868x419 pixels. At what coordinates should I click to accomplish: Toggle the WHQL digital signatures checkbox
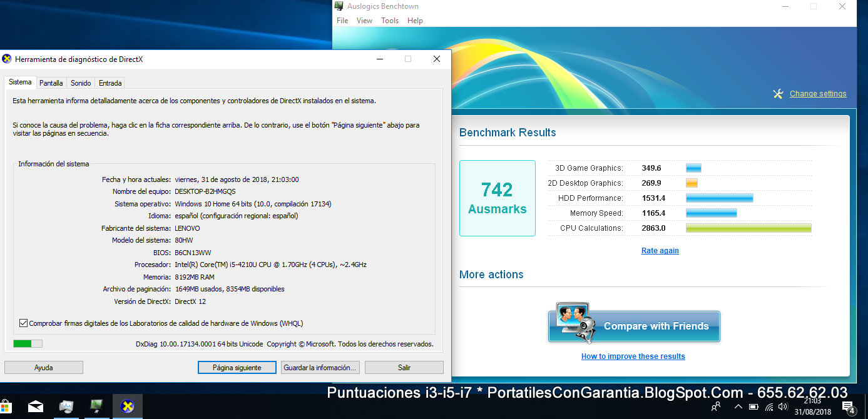click(x=23, y=323)
